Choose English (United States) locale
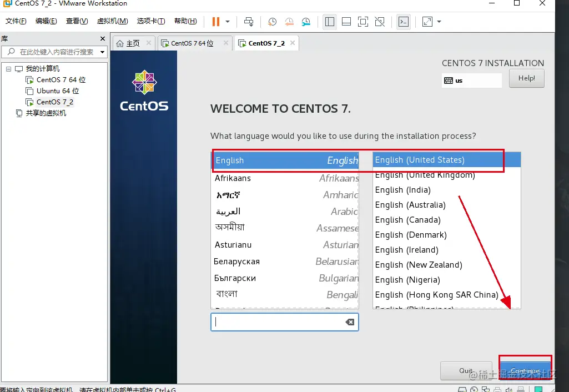Viewport: 569px width, 392px height. click(x=447, y=160)
